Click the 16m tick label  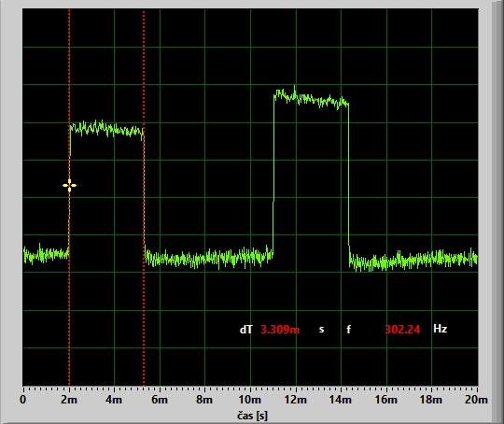[386, 400]
